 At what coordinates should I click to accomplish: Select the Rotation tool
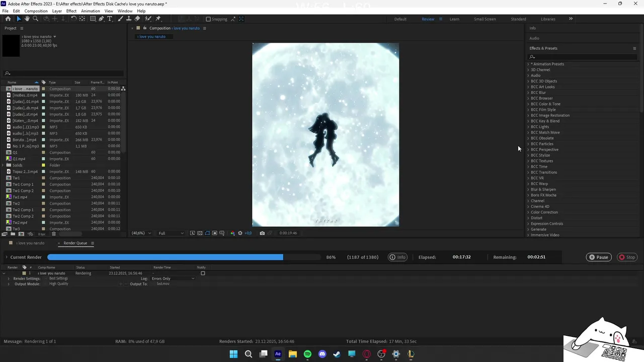pos(73,19)
